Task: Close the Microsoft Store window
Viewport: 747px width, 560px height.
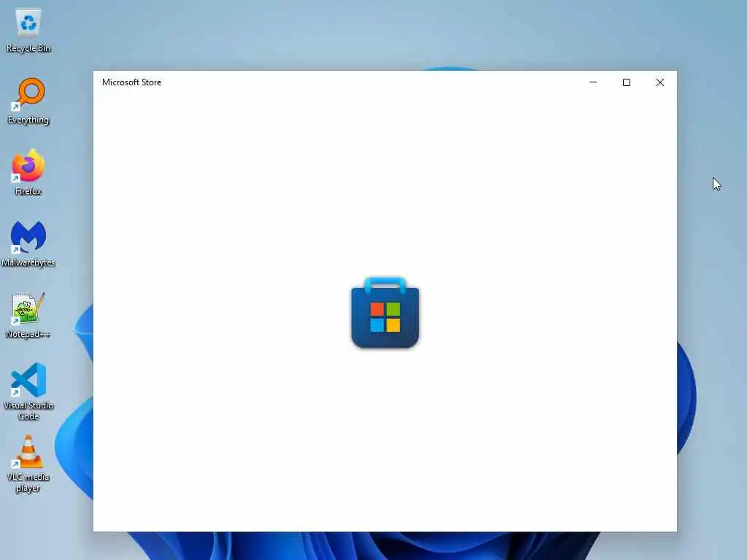Action: pos(659,82)
